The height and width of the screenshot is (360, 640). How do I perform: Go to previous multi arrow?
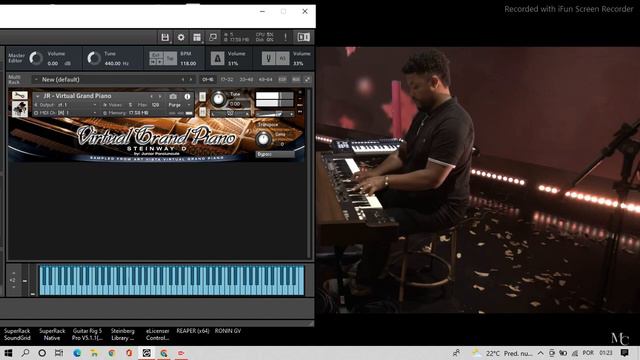183,80
